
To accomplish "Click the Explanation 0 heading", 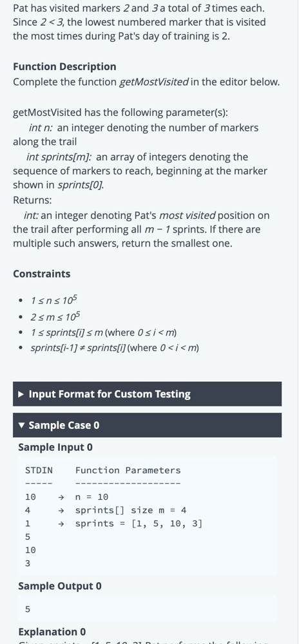I will tap(52, 632).
